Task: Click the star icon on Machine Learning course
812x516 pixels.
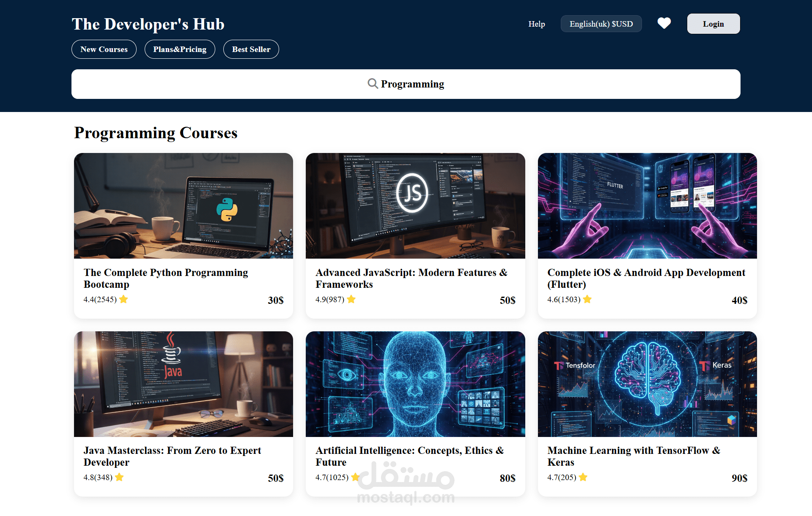Action: [583, 477]
